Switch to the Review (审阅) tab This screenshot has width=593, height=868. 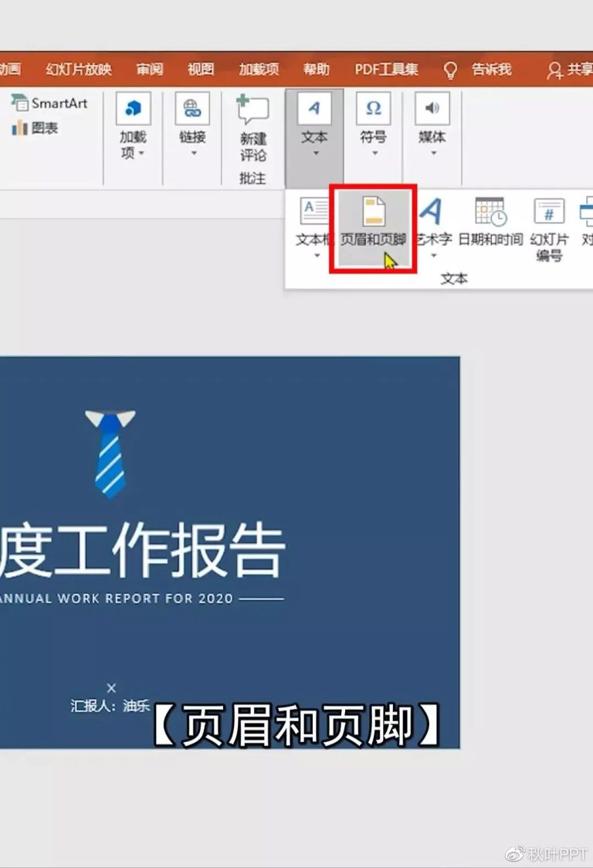click(x=150, y=70)
